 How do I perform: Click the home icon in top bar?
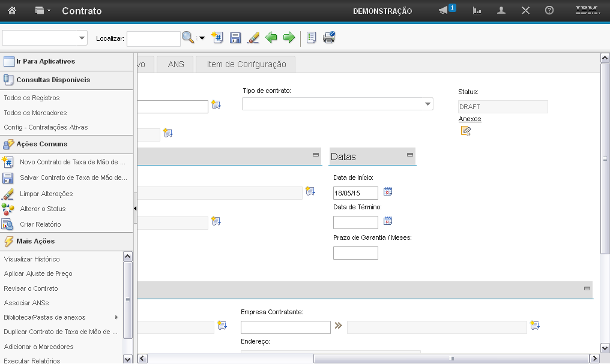pyautogui.click(x=12, y=11)
